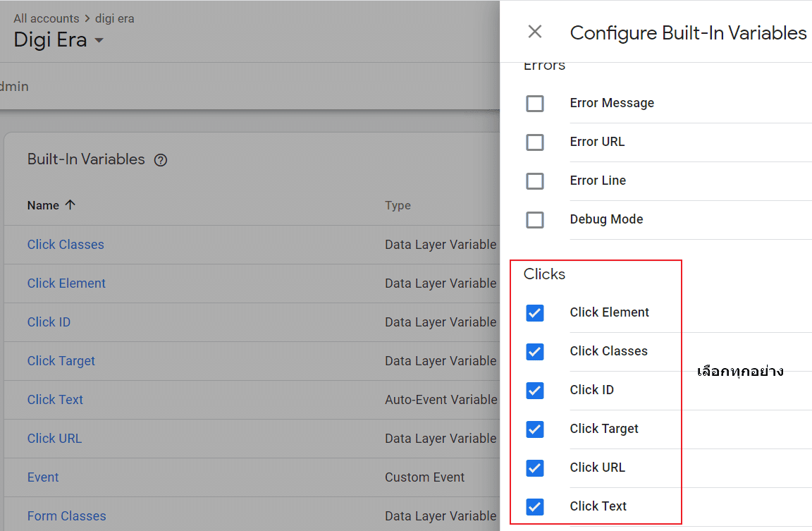Disable the Click Classes variable

click(x=535, y=351)
